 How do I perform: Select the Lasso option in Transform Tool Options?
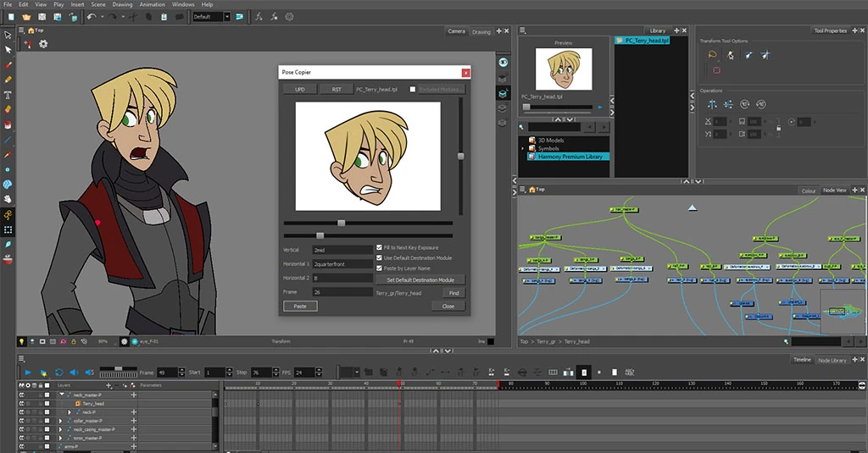(713, 55)
